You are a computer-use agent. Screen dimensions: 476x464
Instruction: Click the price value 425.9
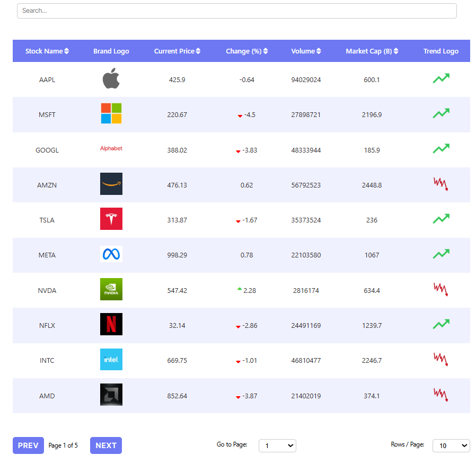coord(177,80)
